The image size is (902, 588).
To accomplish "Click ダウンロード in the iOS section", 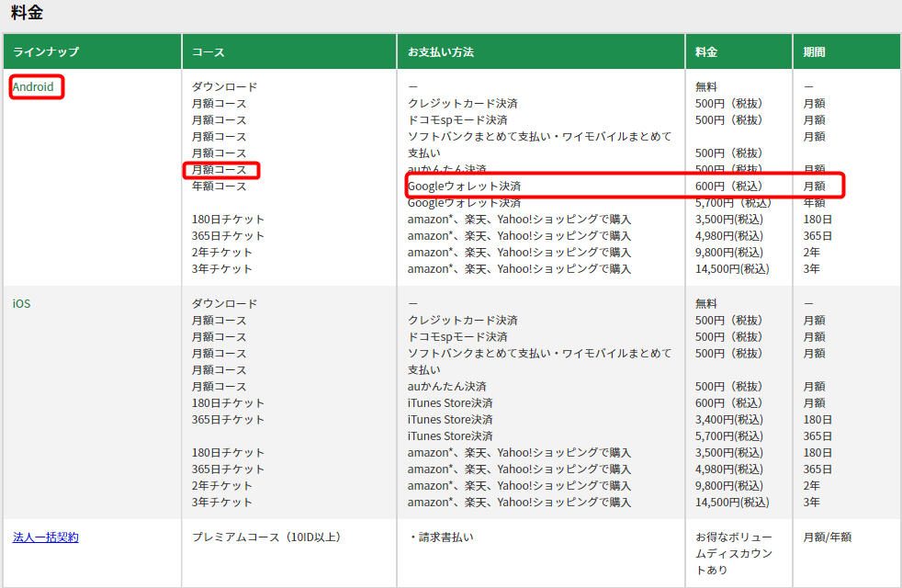I will click(225, 303).
